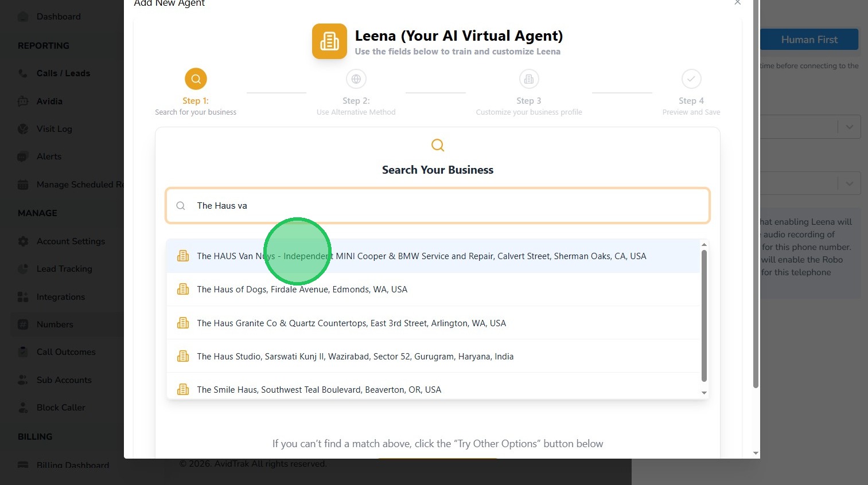Click the results list scroll-up arrow
Screen dimensions: 868x485
704,245
